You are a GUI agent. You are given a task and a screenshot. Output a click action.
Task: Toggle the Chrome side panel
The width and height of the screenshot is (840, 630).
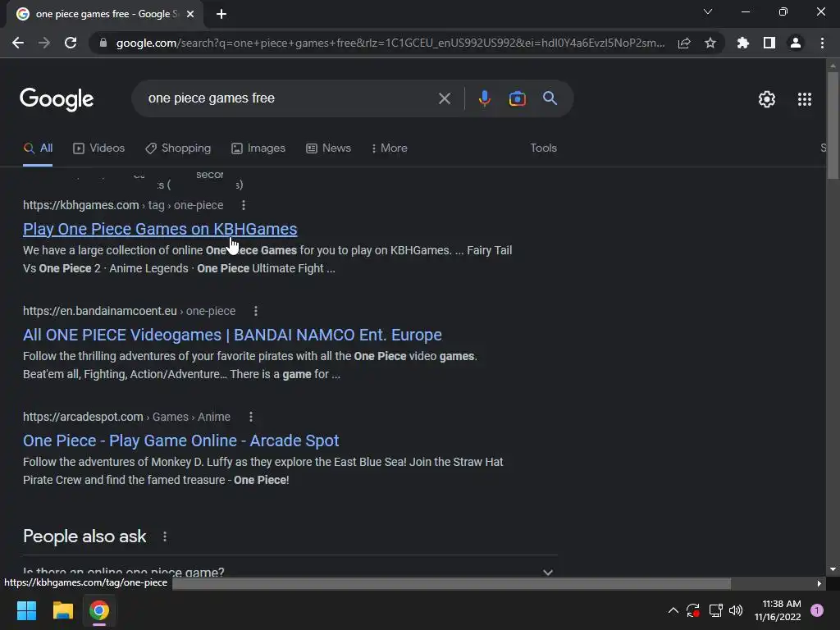pos(769,43)
